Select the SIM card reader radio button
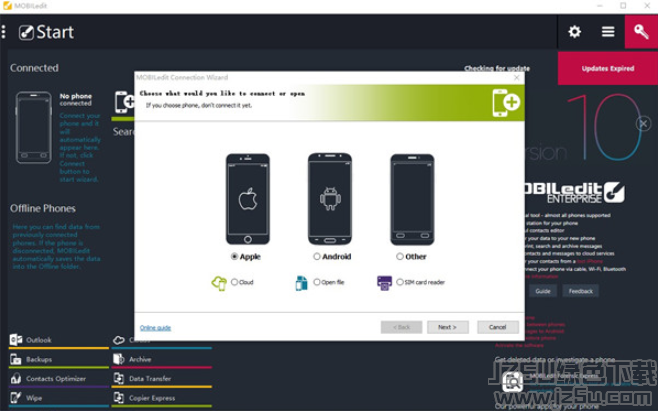Image resolution: width=658 pixels, height=411 pixels. point(400,282)
